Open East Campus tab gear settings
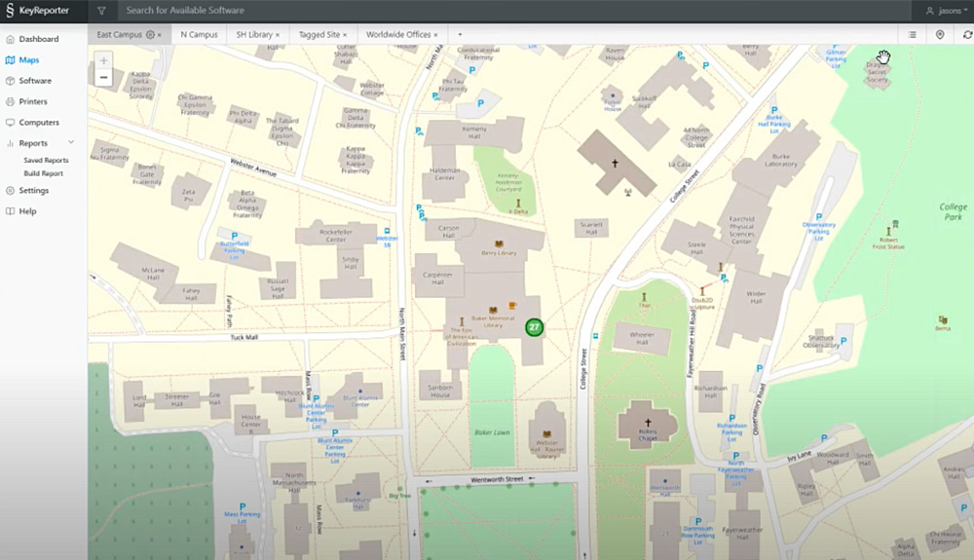 point(150,35)
